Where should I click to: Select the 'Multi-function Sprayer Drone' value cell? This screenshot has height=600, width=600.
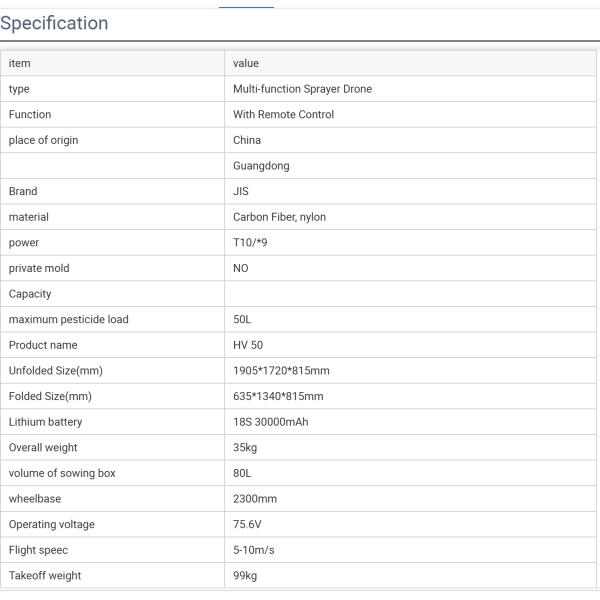coord(302,89)
